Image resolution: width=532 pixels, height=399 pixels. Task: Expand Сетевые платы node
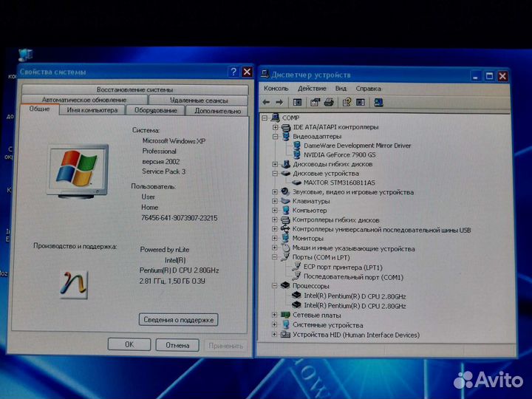pos(274,315)
